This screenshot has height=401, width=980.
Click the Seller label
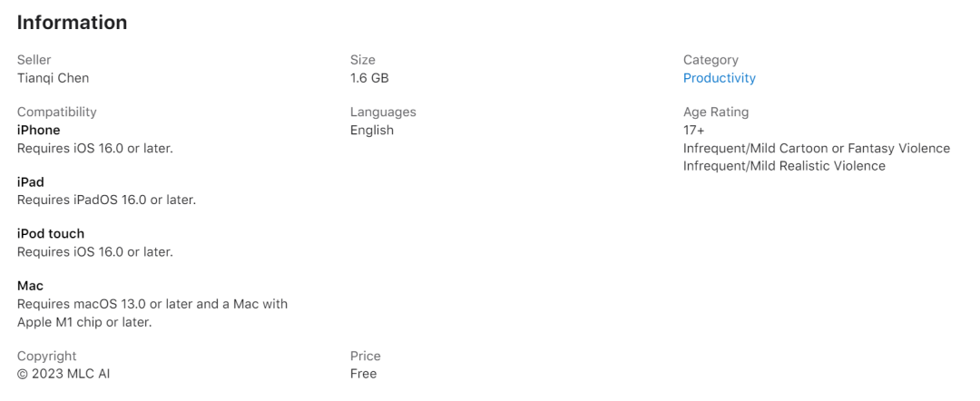click(34, 60)
